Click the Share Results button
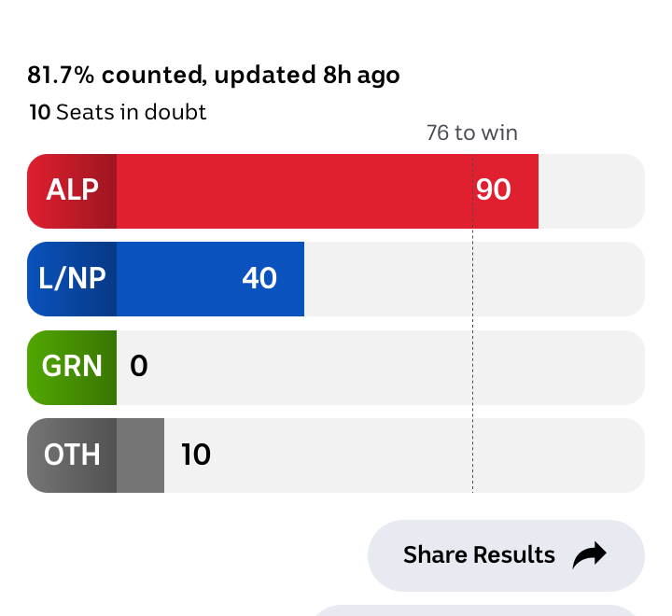Image resolution: width=672 pixels, height=616 pixels. click(x=506, y=555)
